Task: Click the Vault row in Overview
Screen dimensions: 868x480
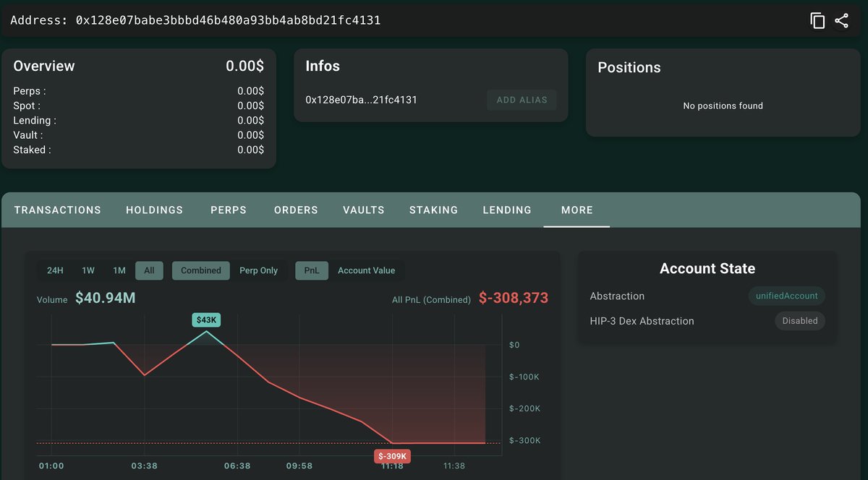Action: click(x=139, y=135)
